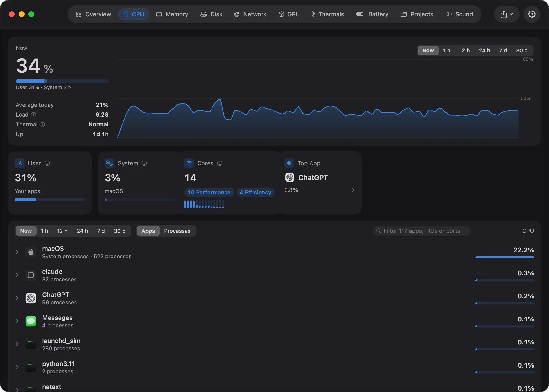Expand the python3.11 row
The width and height of the screenshot is (549, 392).
point(17,367)
